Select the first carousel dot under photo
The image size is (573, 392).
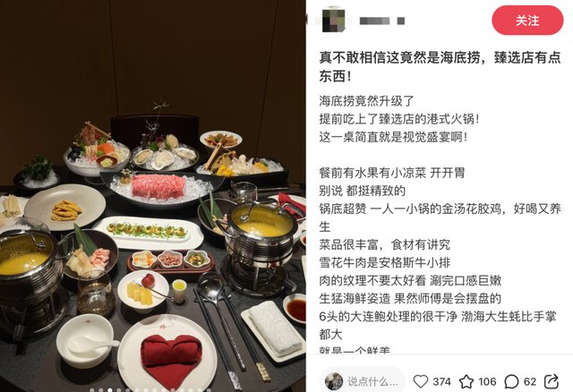(x=91, y=390)
